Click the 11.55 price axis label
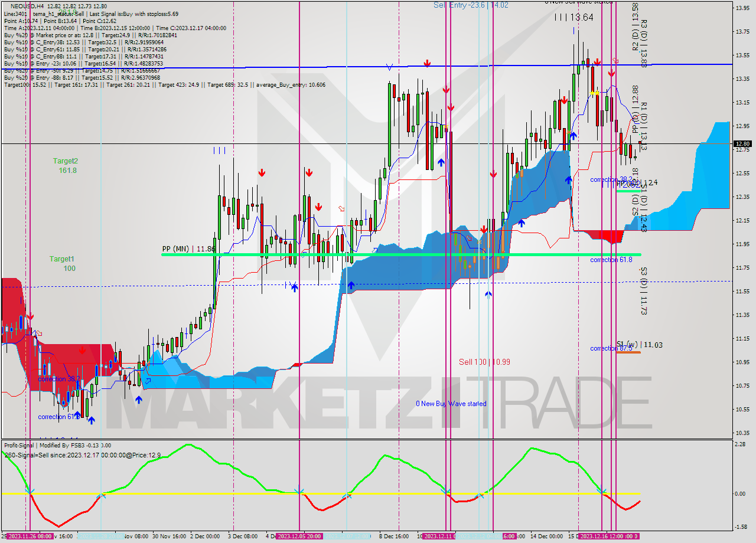 [742, 291]
